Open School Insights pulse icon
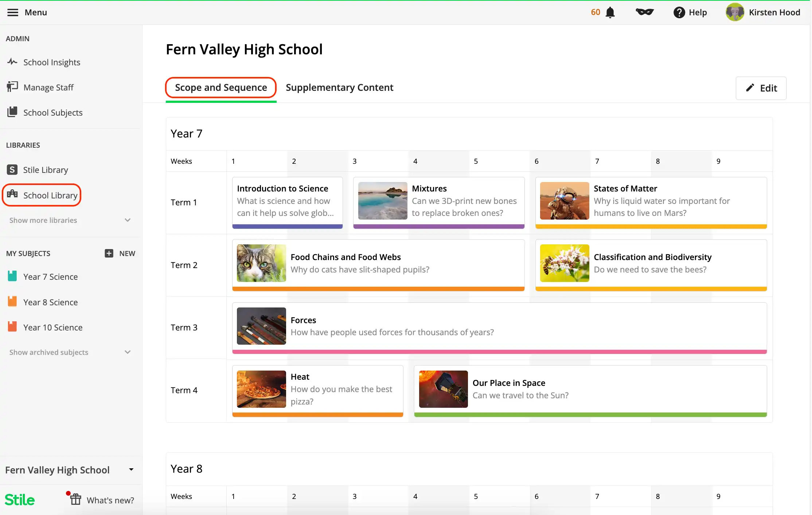This screenshot has width=812, height=515. click(x=12, y=62)
